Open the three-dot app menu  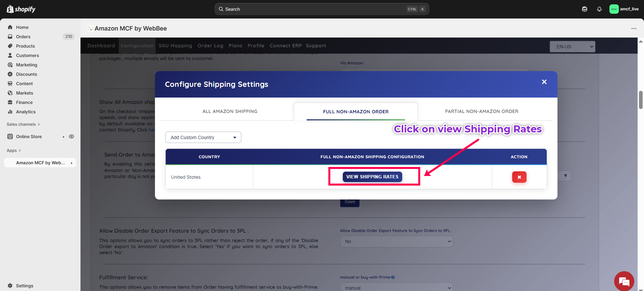point(634,28)
